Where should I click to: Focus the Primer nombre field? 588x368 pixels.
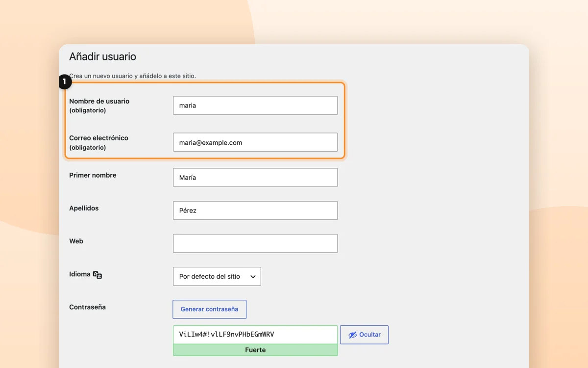(x=255, y=178)
